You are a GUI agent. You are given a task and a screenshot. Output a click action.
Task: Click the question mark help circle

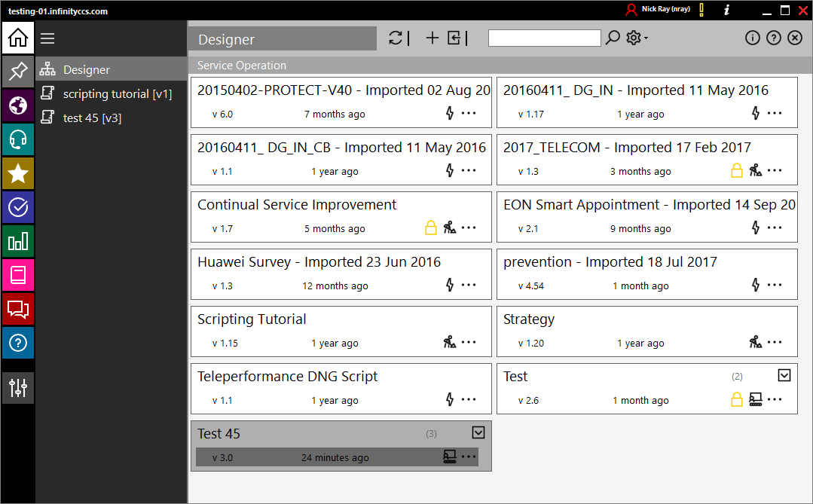(774, 38)
